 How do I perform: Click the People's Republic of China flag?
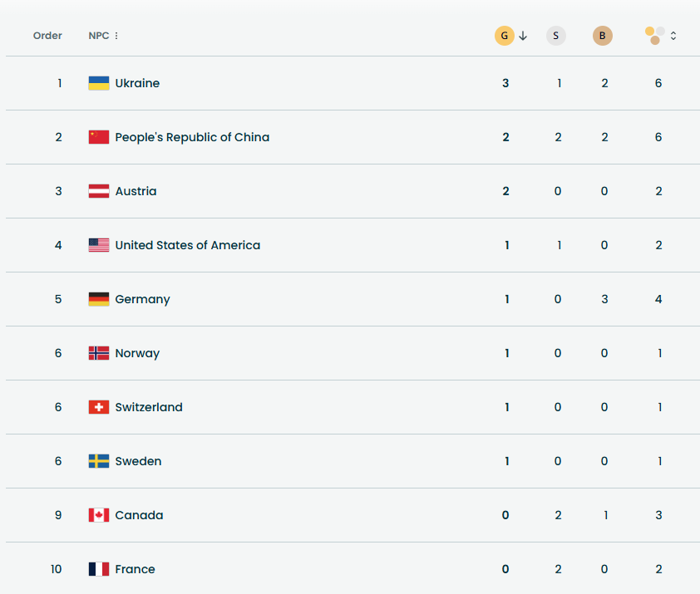[x=97, y=137]
